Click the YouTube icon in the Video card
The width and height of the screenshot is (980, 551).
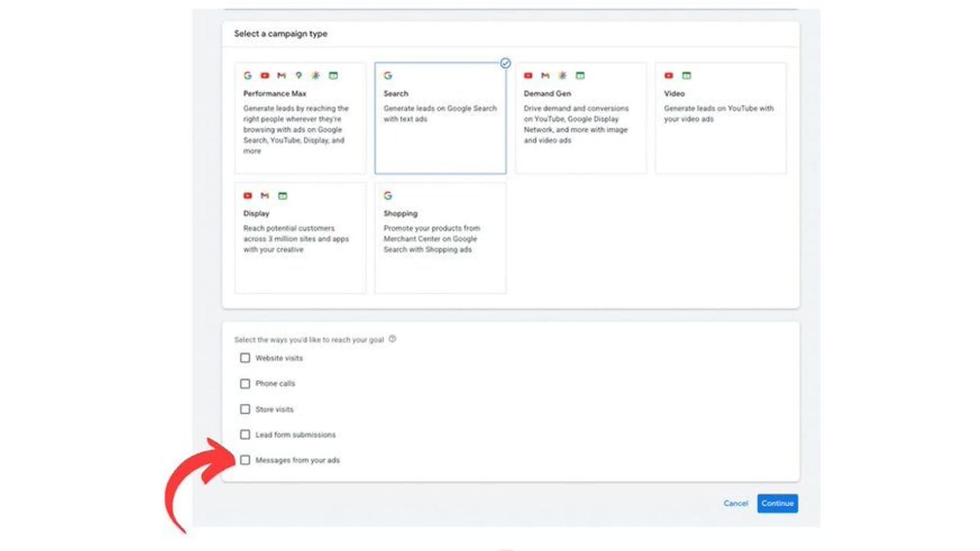pos(668,76)
